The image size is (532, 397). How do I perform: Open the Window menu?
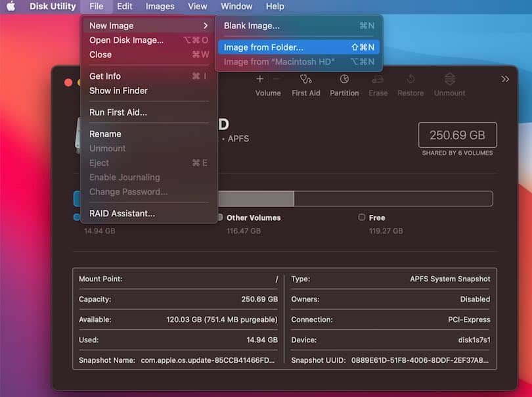236,6
